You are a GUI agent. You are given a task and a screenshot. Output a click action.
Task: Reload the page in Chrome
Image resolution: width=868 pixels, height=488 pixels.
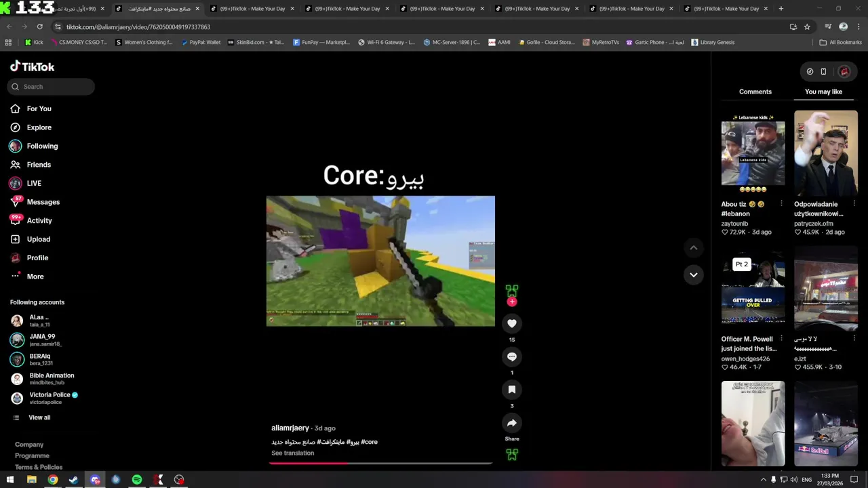[x=39, y=26]
